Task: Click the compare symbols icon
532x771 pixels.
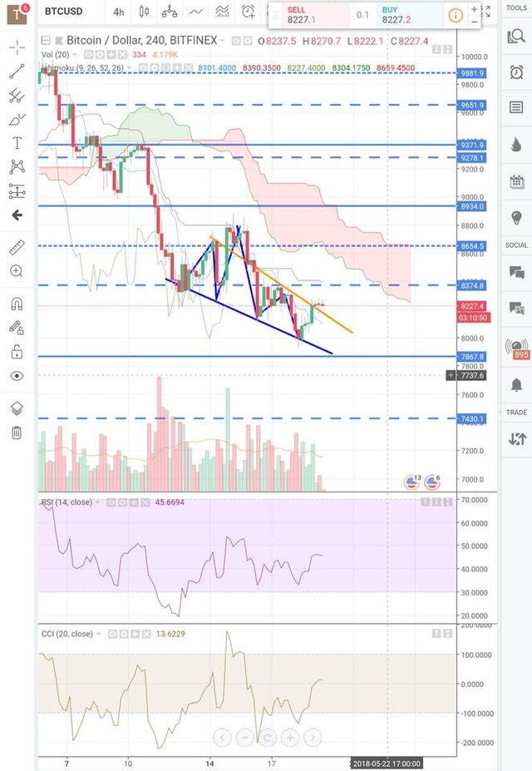Action: tap(170, 12)
